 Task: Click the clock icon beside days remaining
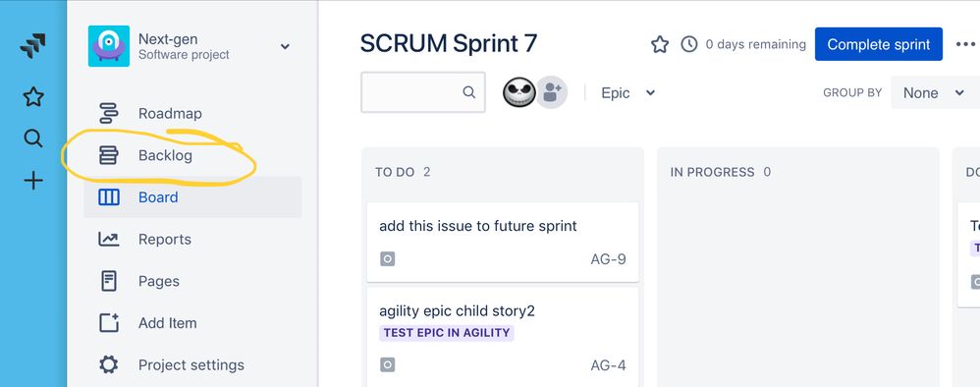[x=688, y=44]
